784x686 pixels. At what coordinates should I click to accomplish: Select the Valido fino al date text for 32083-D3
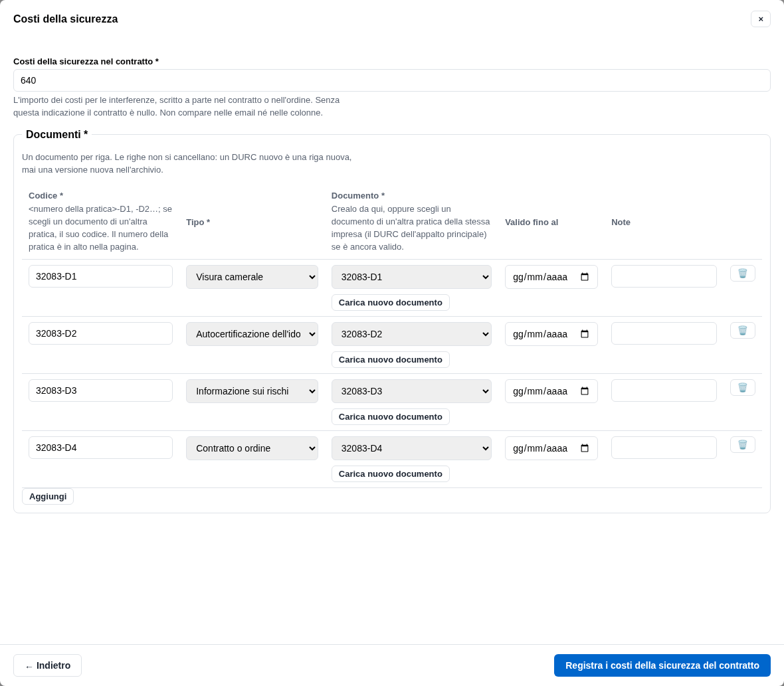pos(540,391)
